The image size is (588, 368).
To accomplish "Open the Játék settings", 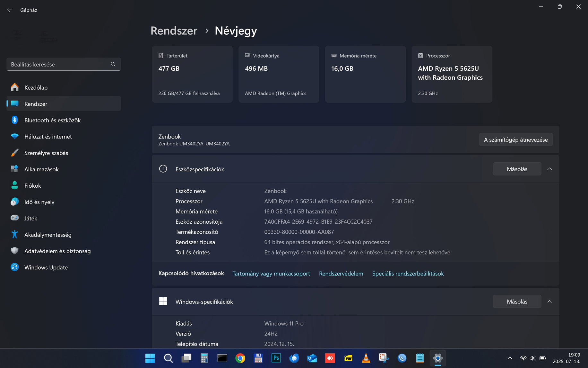I will tap(64, 218).
